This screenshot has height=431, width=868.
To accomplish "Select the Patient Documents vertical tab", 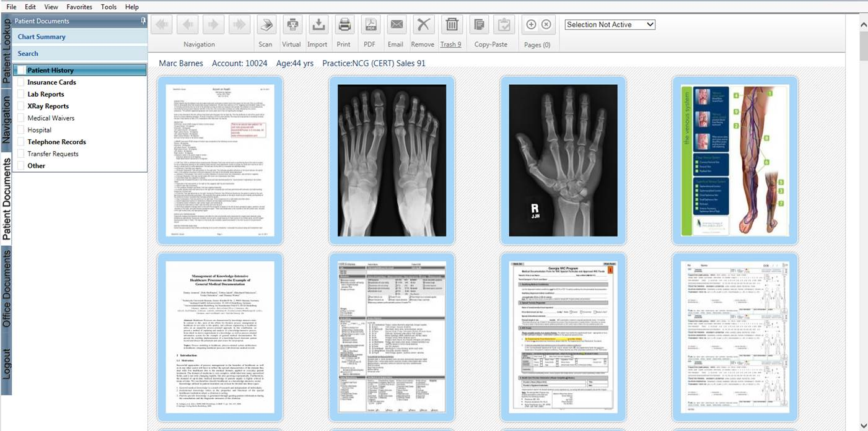I will click(6, 199).
